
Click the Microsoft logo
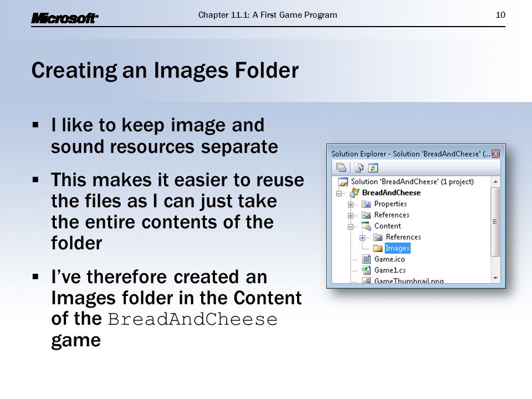[x=65, y=18]
